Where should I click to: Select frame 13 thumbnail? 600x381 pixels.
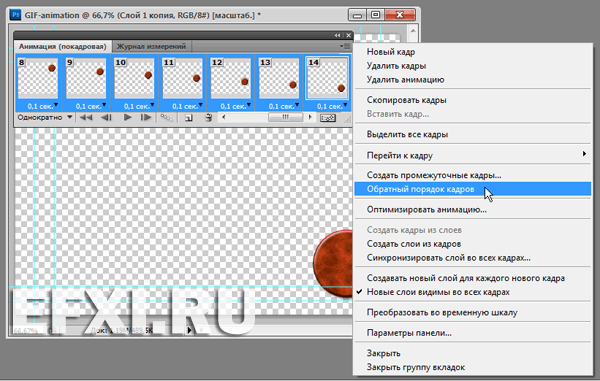(279, 78)
